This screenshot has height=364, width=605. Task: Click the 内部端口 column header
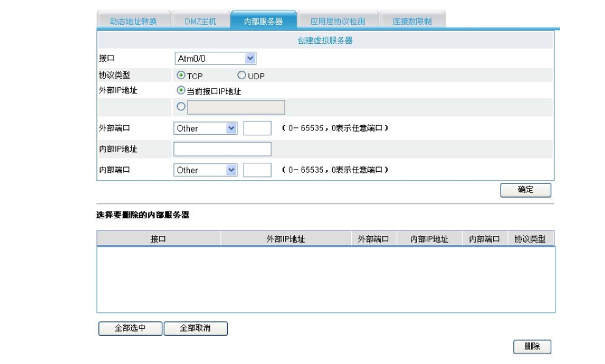click(485, 239)
